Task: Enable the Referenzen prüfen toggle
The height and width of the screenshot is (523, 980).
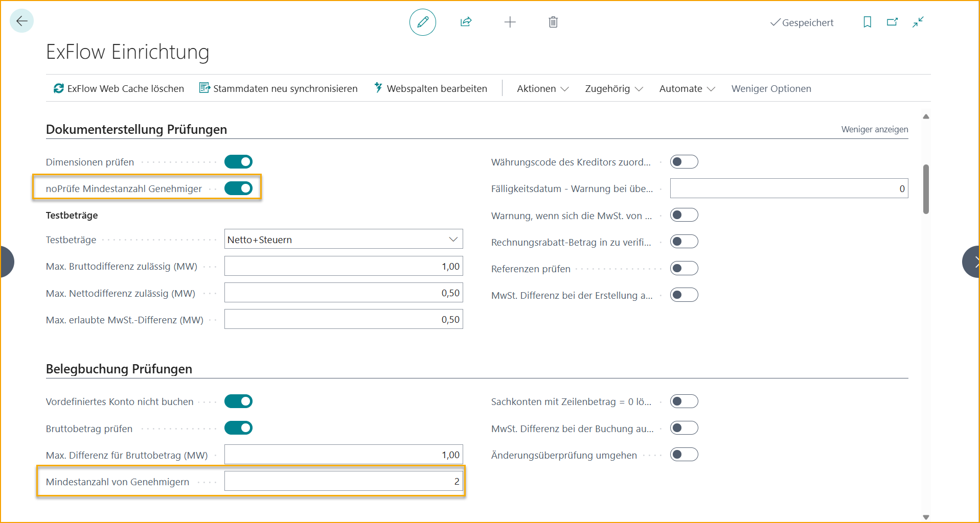Action: 684,268
